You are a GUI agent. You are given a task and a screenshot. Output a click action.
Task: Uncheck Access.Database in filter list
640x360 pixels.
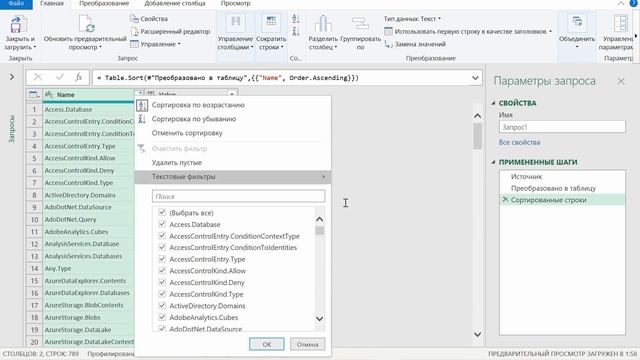click(x=162, y=224)
